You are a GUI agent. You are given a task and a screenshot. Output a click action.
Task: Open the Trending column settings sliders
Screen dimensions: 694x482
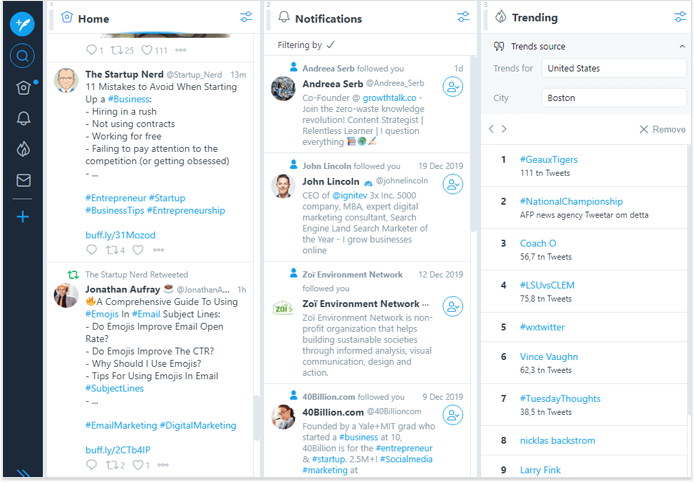click(x=680, y=17)
